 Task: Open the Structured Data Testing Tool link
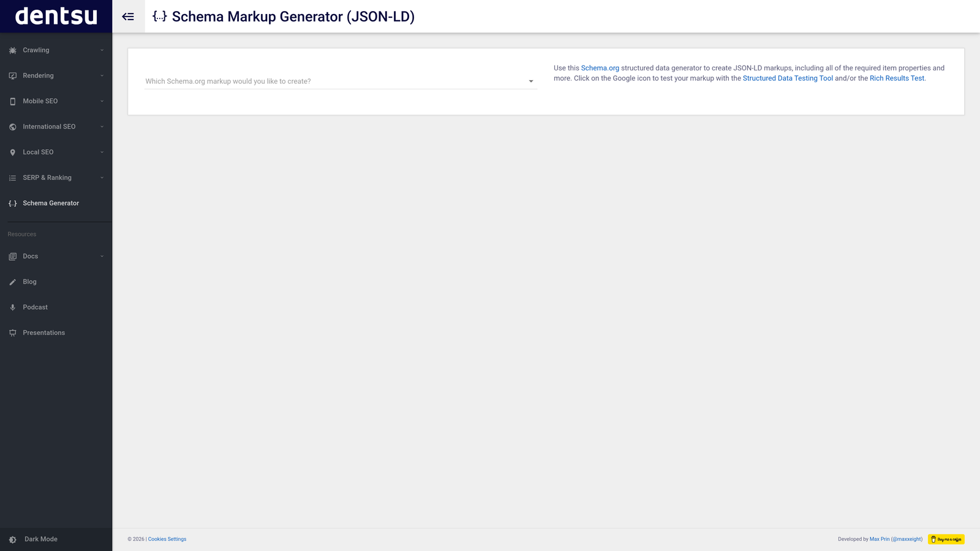[788, 78]
